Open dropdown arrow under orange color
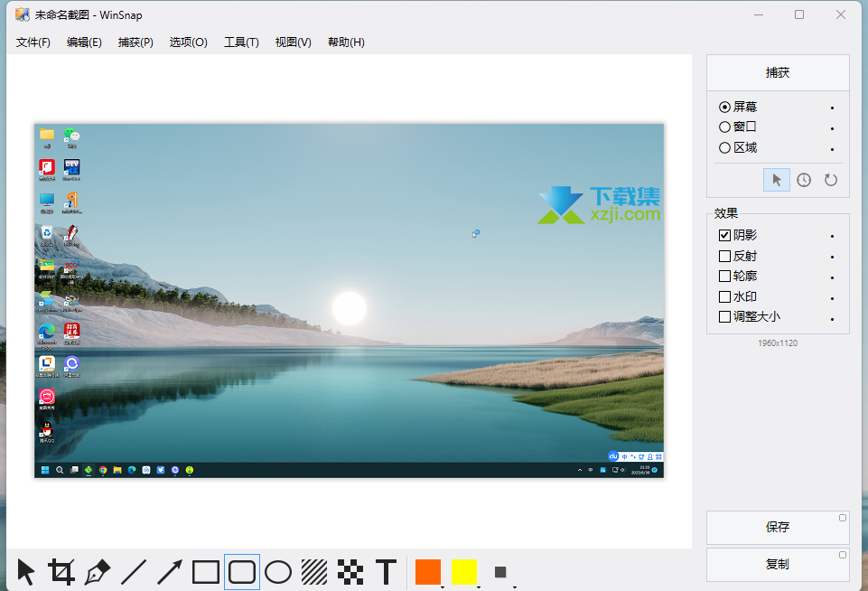The height and width of the screenshot is (591, 868). [442, 586]
